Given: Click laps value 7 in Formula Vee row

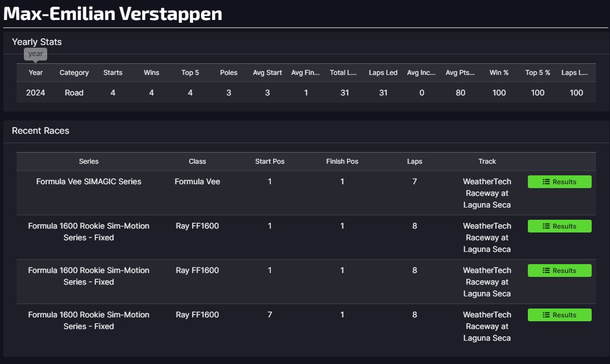Looking at the screenshot, I should coord(415,181).
